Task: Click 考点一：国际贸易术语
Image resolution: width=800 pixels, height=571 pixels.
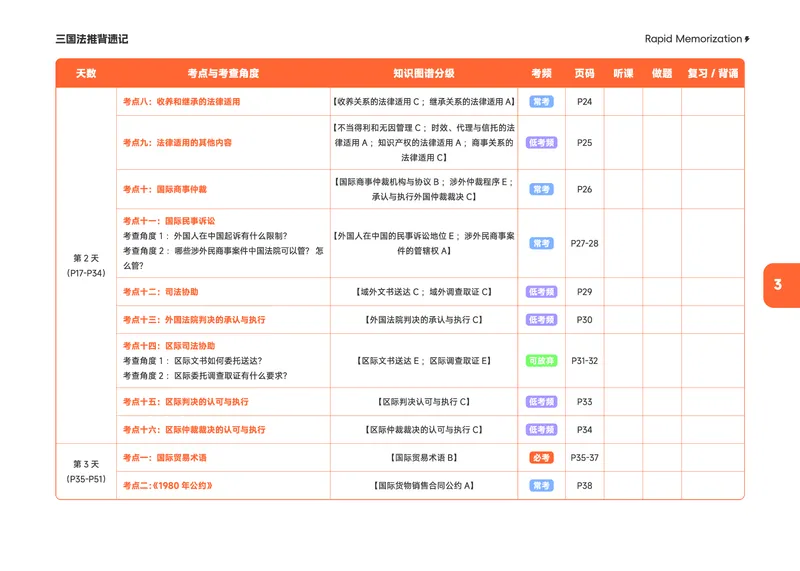Action: pos(165,458)
